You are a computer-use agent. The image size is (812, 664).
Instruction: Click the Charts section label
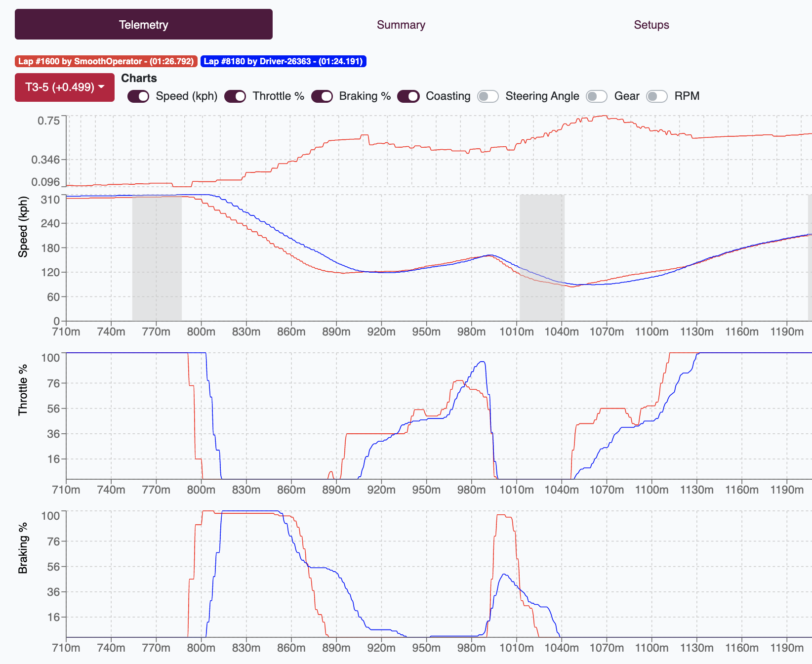coord(139,78)
